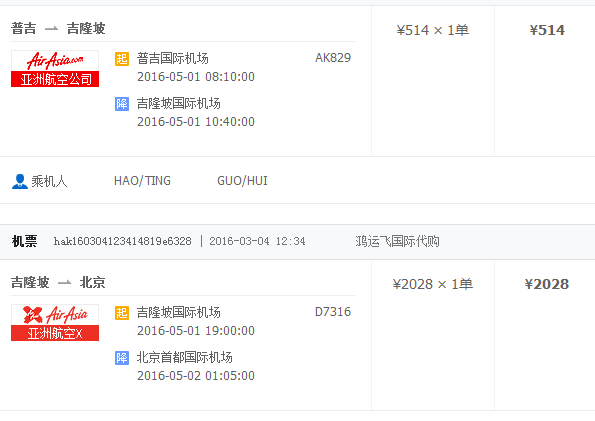Click the arrow between 普吉 and 吉隆坡
The height and width of the screenshot is (421, 595).
point(52,28)
